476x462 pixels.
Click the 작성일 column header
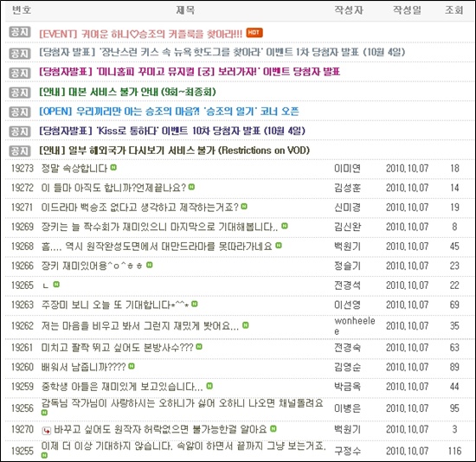pyautogui.click(x=407, y=10)
